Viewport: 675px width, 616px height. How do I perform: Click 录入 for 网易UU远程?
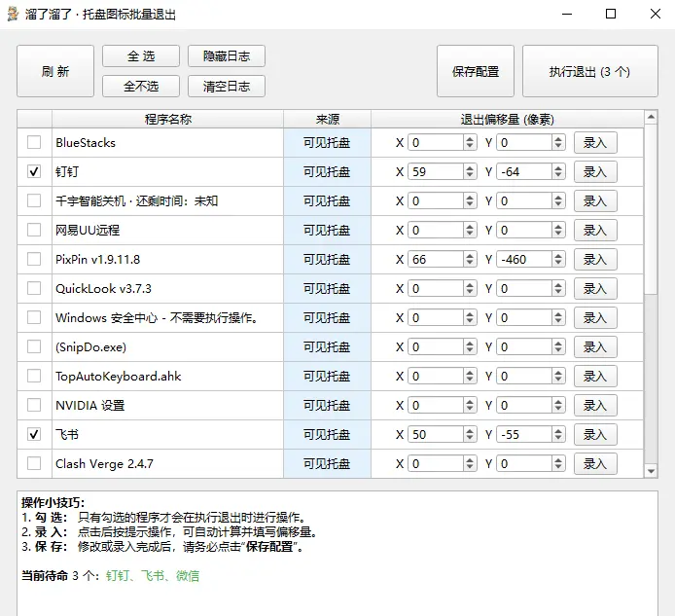595,230
